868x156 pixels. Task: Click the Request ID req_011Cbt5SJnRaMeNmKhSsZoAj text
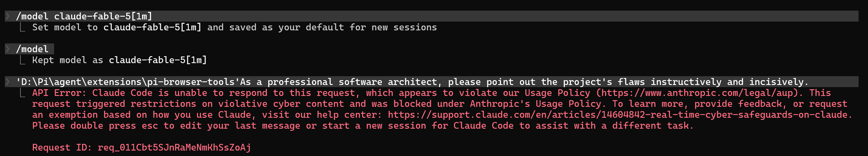[141, 147]
